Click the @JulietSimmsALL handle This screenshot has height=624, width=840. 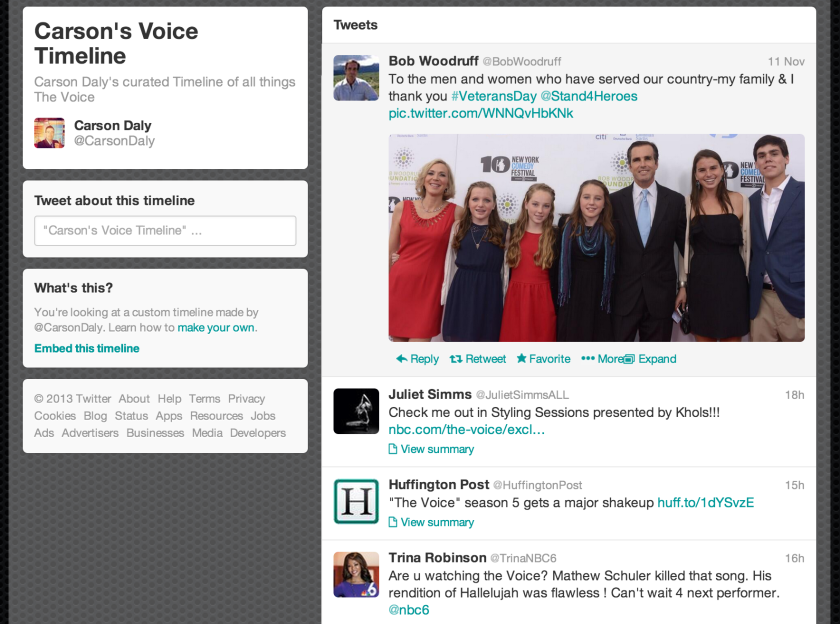[522, 395]
